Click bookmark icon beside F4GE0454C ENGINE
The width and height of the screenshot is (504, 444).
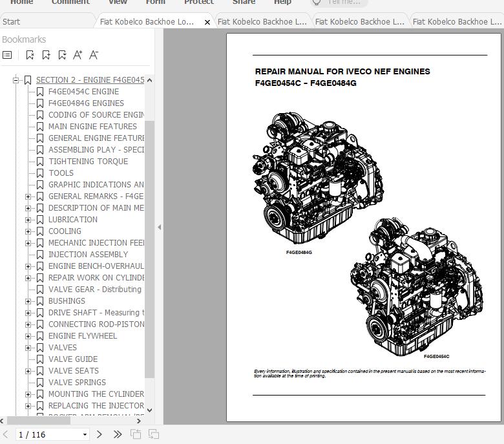(x=40, y=92)
